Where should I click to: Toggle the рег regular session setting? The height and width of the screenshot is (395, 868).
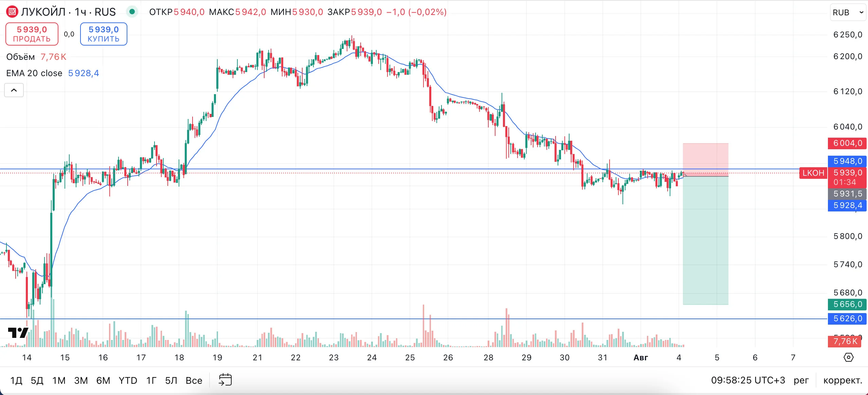tap(801, 380)
